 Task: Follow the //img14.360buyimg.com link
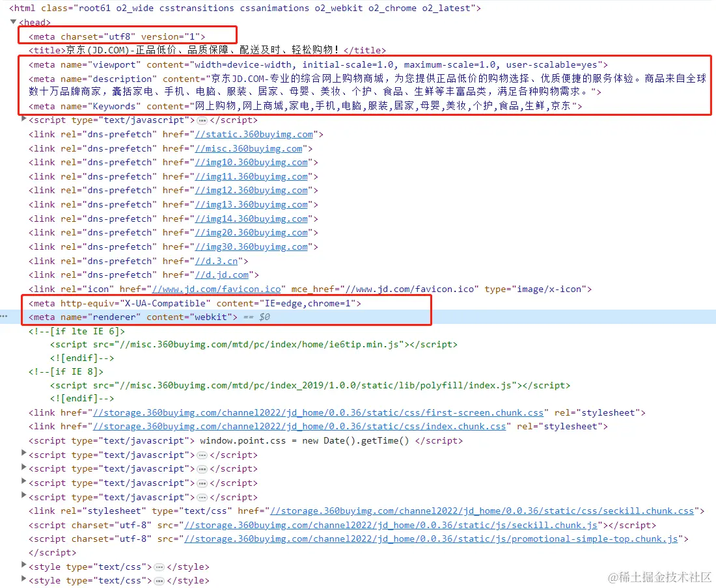pyautogui.click(x=251, y=219)
